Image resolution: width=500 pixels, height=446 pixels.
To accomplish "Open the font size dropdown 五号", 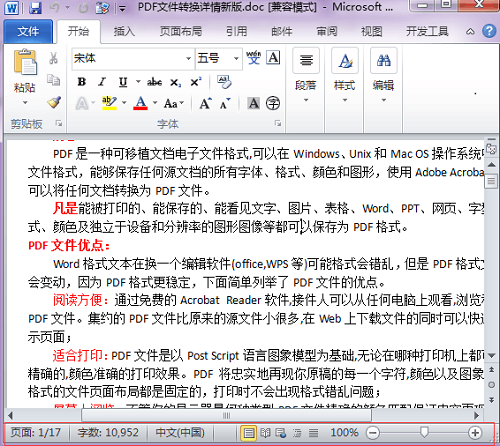I will pos(236,59).
